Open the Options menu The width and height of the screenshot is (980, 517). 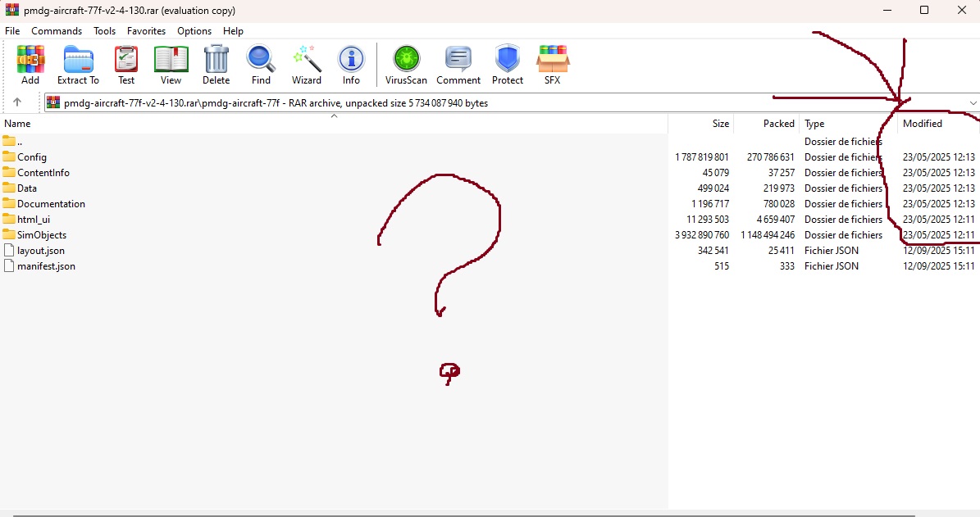(x=194, y=30)
